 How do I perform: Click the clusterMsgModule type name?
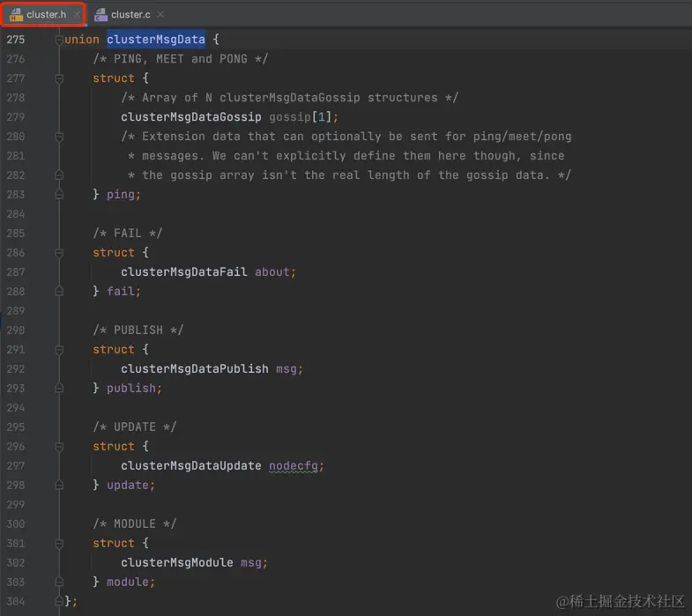tap(177, 562)
